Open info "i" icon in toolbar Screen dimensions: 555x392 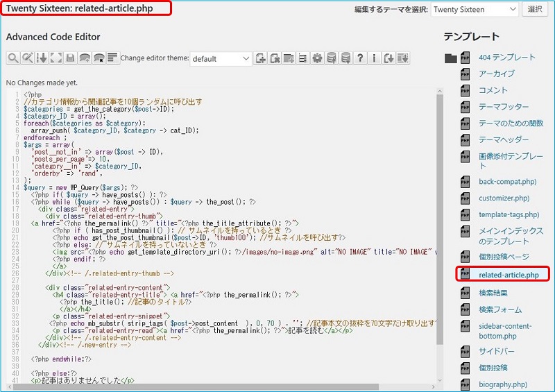pos(374,58)
